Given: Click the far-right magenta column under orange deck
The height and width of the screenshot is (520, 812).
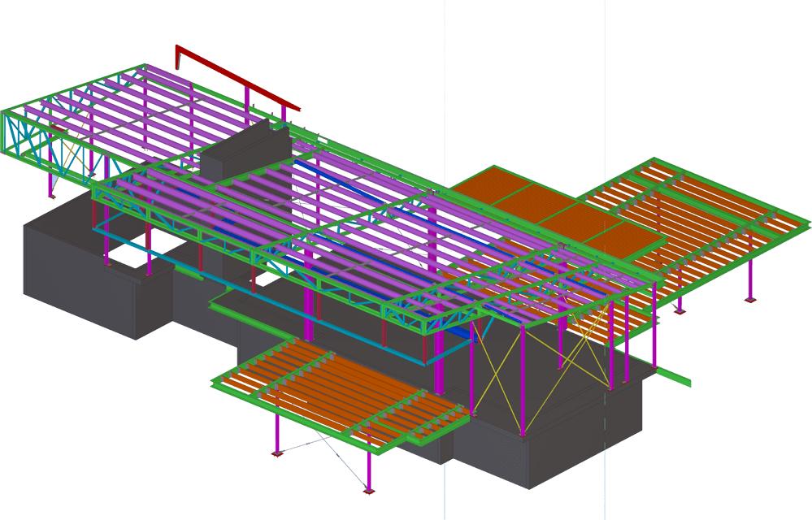Looking at the screenshot, I should [x=749, y=276].
